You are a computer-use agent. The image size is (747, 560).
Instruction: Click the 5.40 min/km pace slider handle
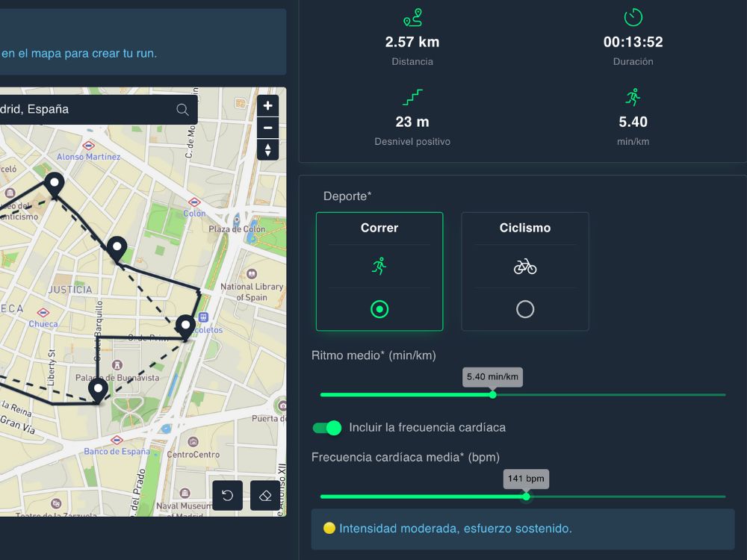pyautogui.click(x=492, y=394)
